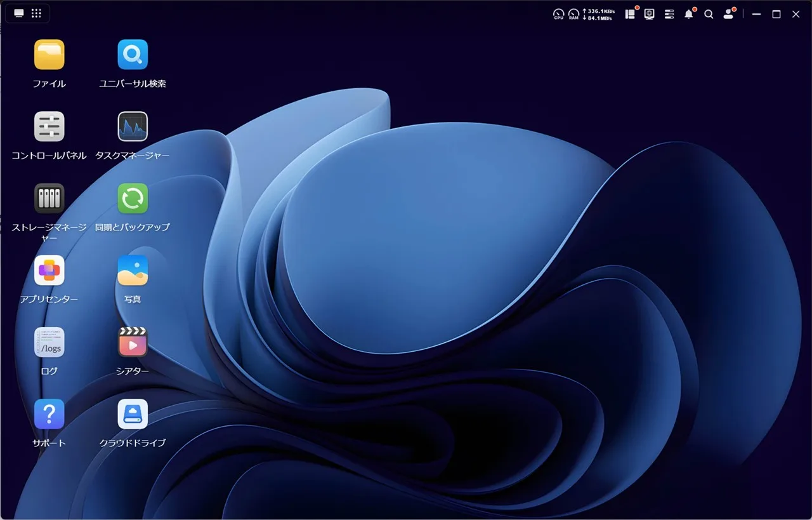Open クラウドドライブ cloud drive
812x520 pixels.
pos(133,414)
